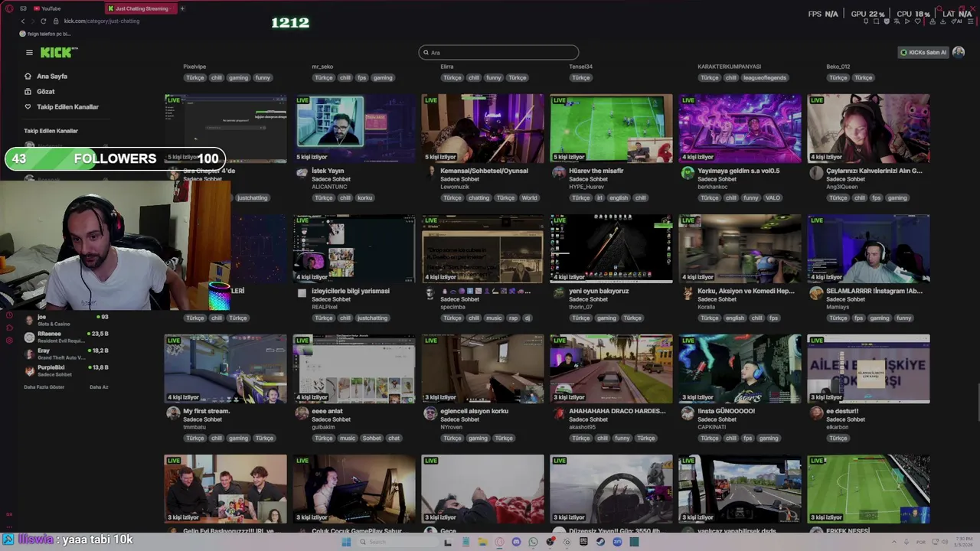Click the KICKs Satın Al button
Viewport: 980px width, 551px height.
pos(923,53)
